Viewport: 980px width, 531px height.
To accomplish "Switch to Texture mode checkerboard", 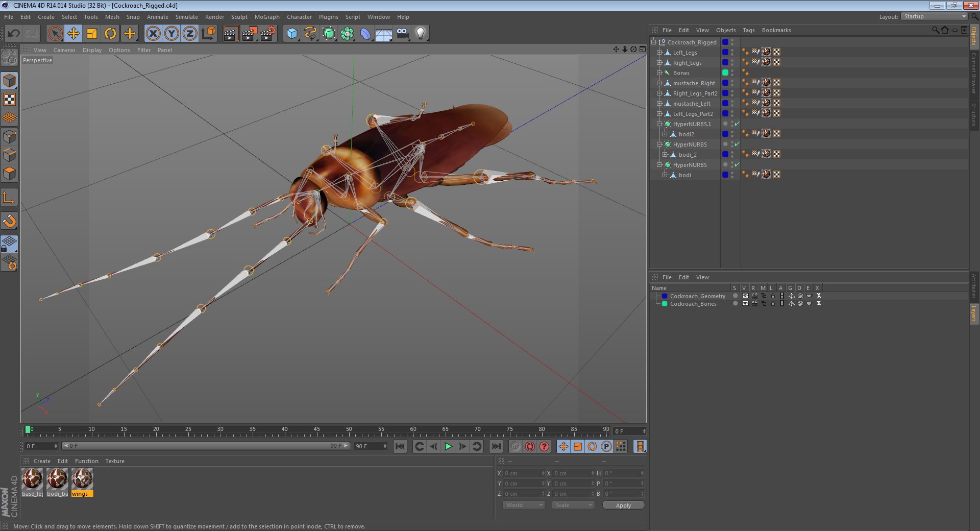I will [x=10, y=99].
